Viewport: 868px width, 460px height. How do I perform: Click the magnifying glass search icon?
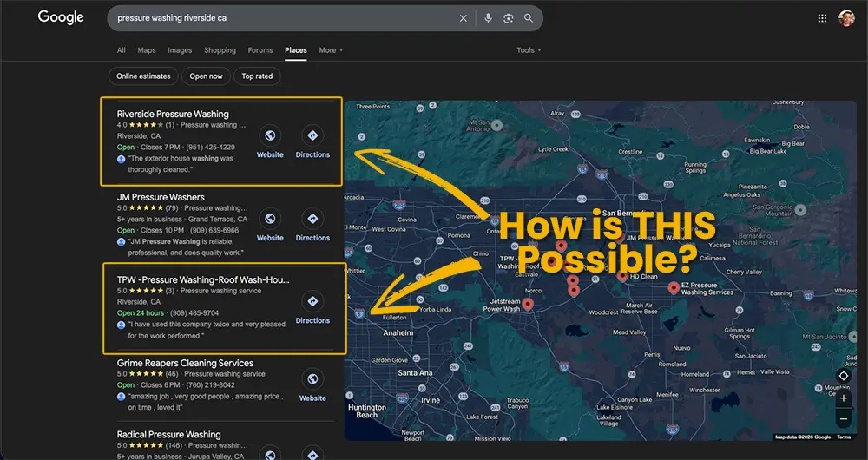pos(529,18)
